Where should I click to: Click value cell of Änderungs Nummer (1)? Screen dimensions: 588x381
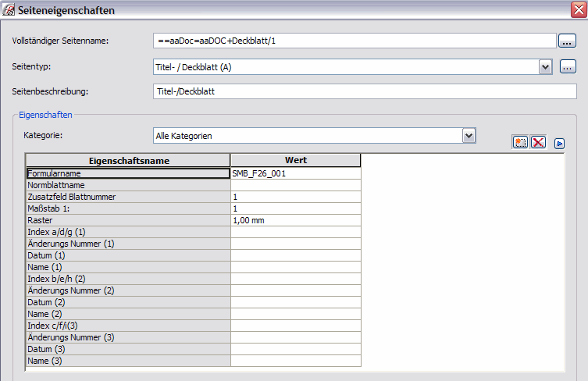point(295,244)
